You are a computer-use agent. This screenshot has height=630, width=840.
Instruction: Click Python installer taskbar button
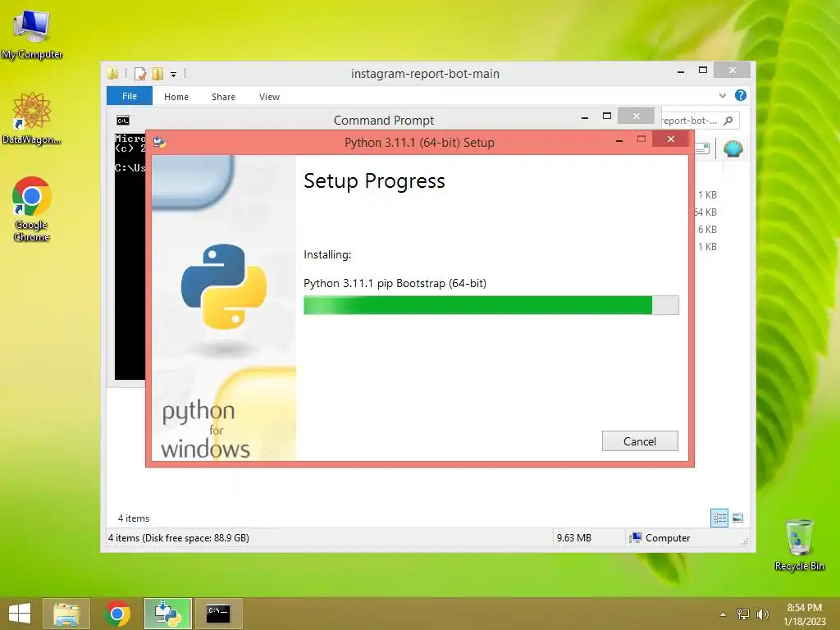167,614
